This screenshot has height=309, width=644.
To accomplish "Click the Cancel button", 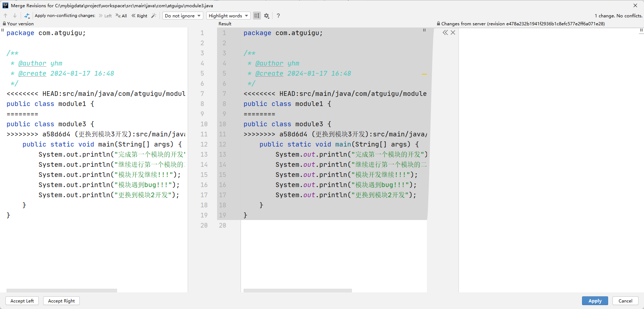I will click(625, 301).
